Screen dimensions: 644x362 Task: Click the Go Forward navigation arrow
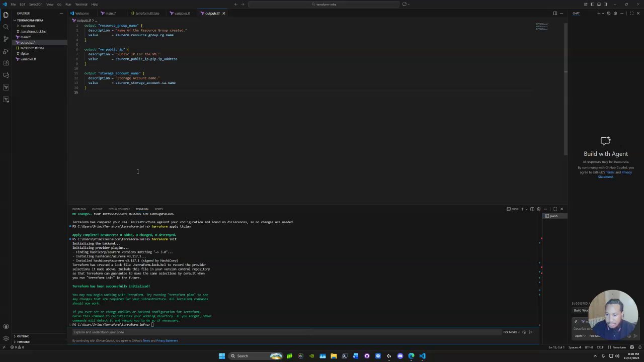(242, 5)
